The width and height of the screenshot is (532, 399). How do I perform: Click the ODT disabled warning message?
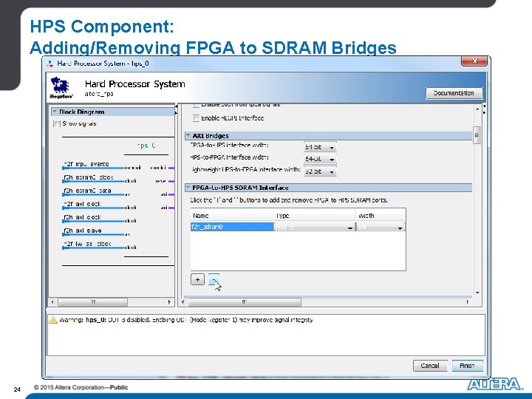click(186, 320)
